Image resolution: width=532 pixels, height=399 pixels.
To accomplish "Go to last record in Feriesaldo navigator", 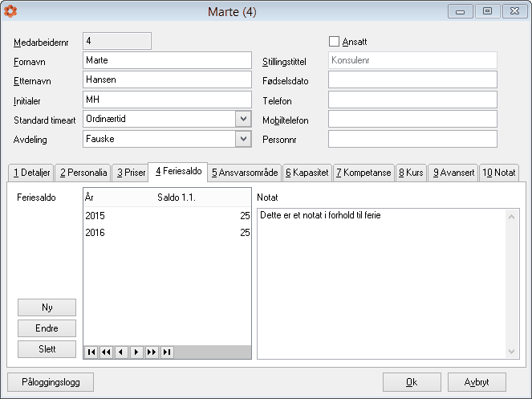I will click(x=167, y=352).
